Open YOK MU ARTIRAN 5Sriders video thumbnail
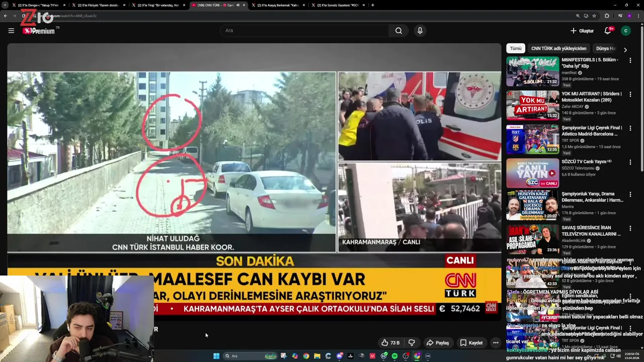Screen dimensions: 644x362 [x=532, y=106]
